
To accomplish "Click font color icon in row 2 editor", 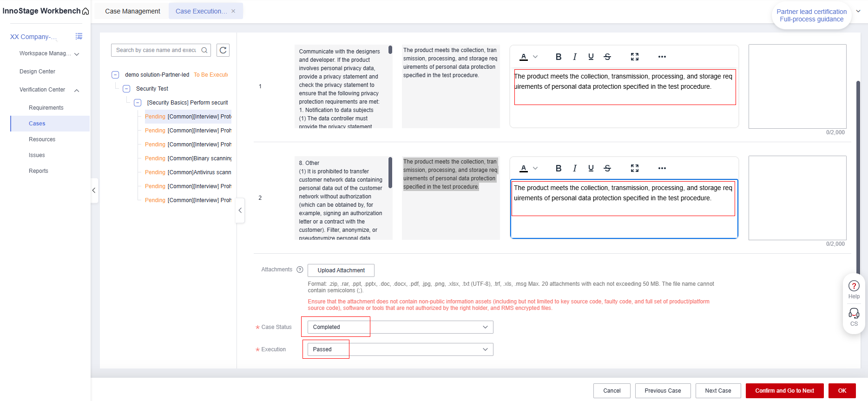I will pyautogui.click(x=524, y=168).
